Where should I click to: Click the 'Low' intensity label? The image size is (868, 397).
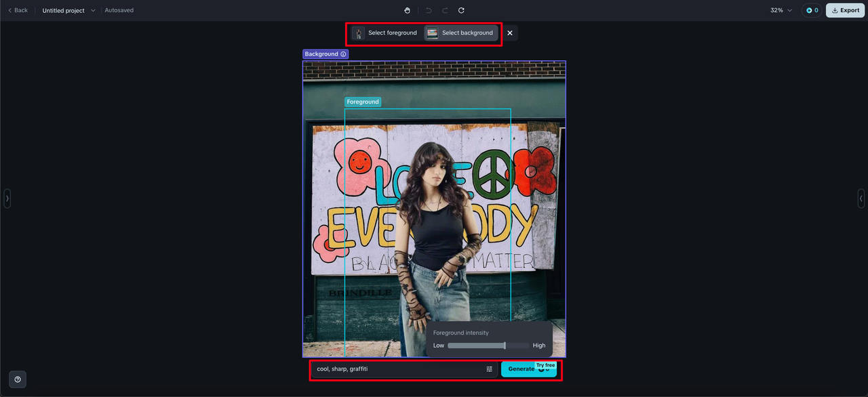pos(439,346)
